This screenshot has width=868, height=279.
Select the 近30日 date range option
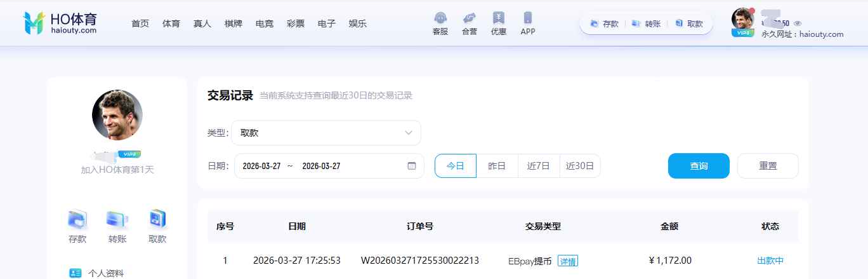click(x=580, y=166)
